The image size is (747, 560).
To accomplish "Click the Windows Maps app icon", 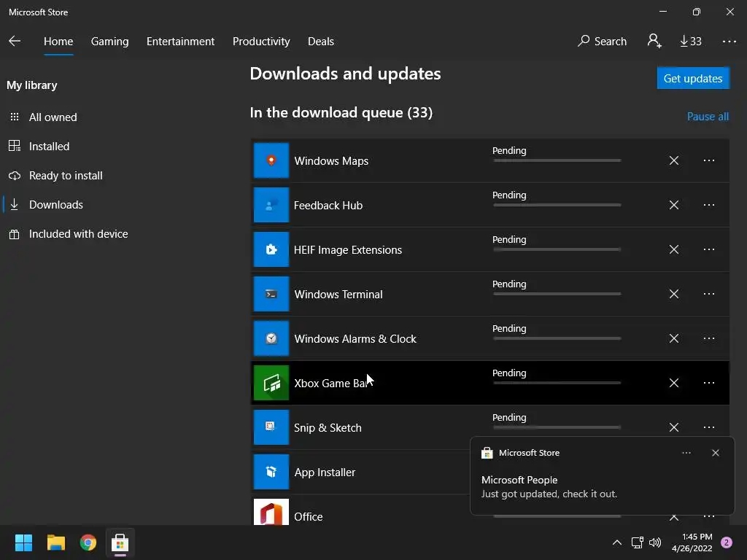I will pos(271,160).
